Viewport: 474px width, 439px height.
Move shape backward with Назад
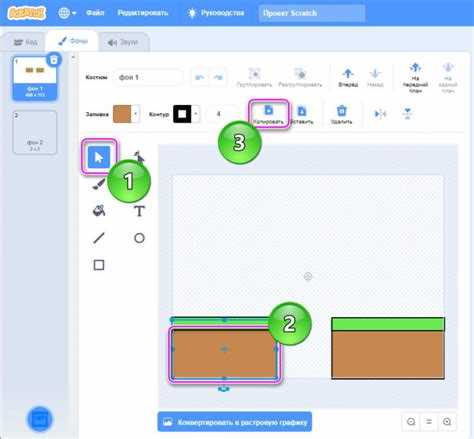[375, 77]
